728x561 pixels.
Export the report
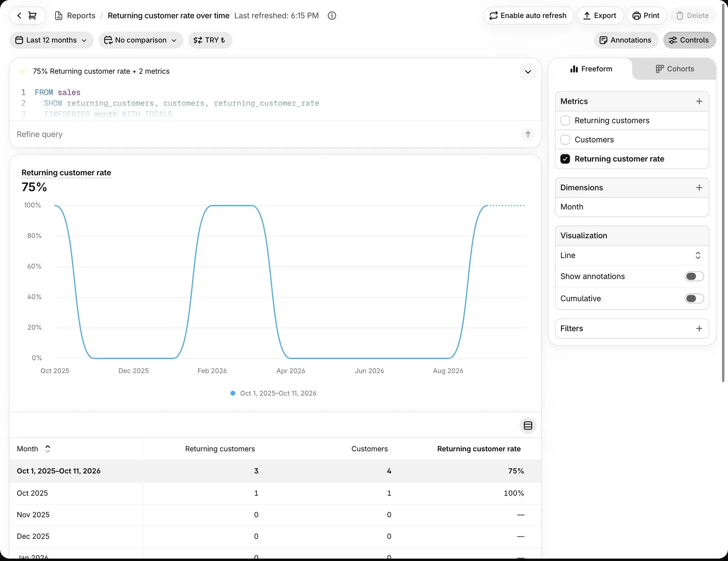click(x=600, y=15)
